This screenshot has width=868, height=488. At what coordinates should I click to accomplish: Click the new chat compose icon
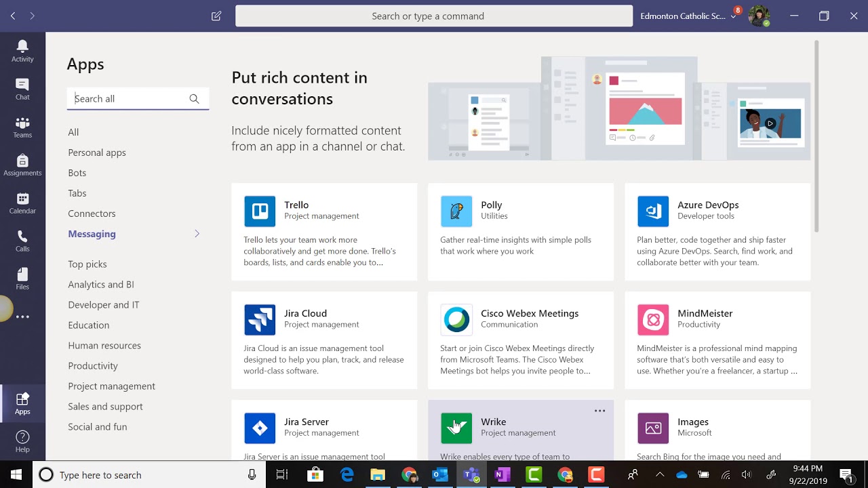(x=216, y=16)
